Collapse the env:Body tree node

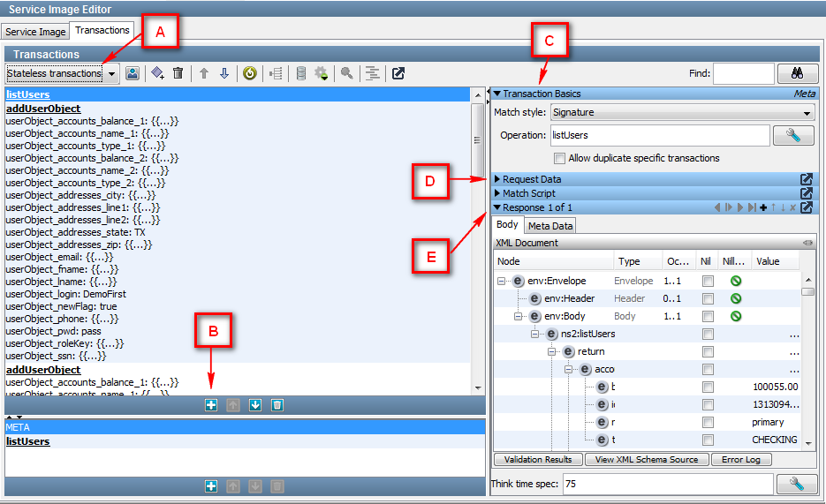[x=518, y=316]
